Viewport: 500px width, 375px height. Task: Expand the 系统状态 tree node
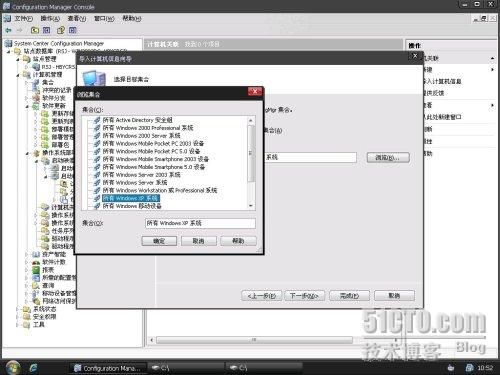point(18,309)
